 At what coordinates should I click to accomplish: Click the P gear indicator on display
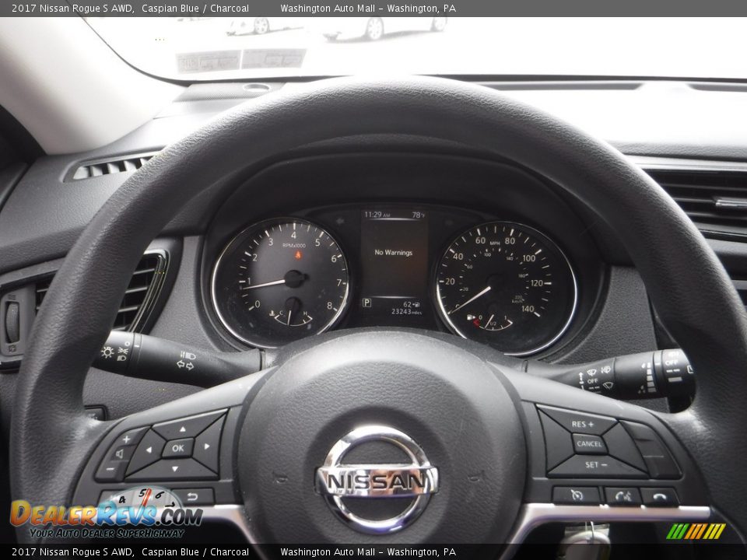pos(366,303)
